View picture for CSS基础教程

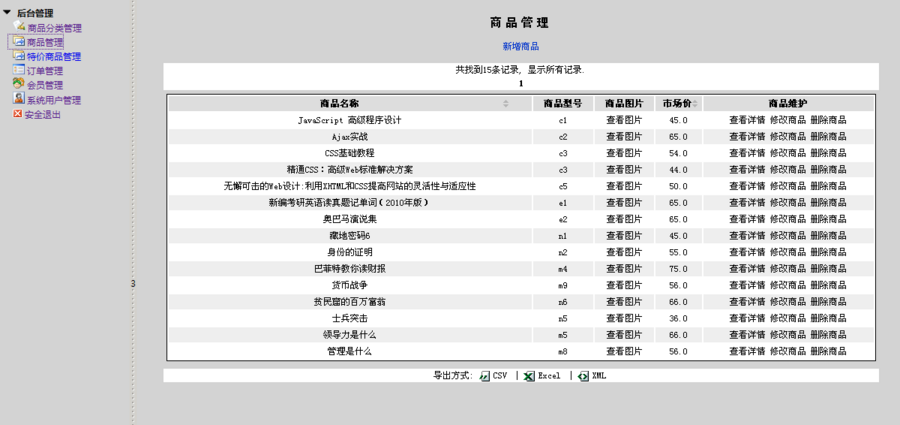click(x=624, y=153)
